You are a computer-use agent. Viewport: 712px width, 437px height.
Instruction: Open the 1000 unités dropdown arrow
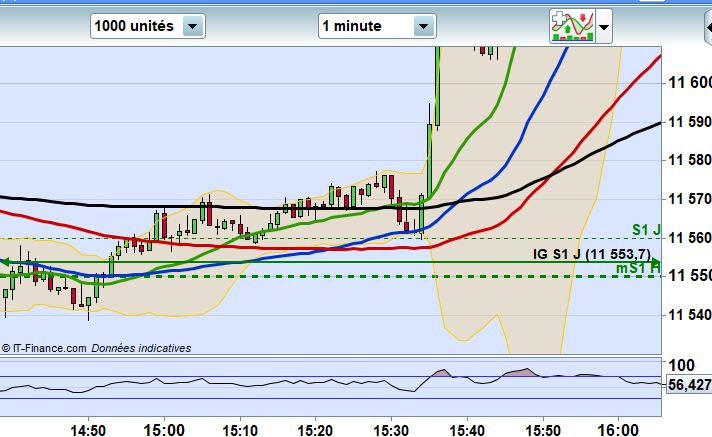[x=193, y=26]
